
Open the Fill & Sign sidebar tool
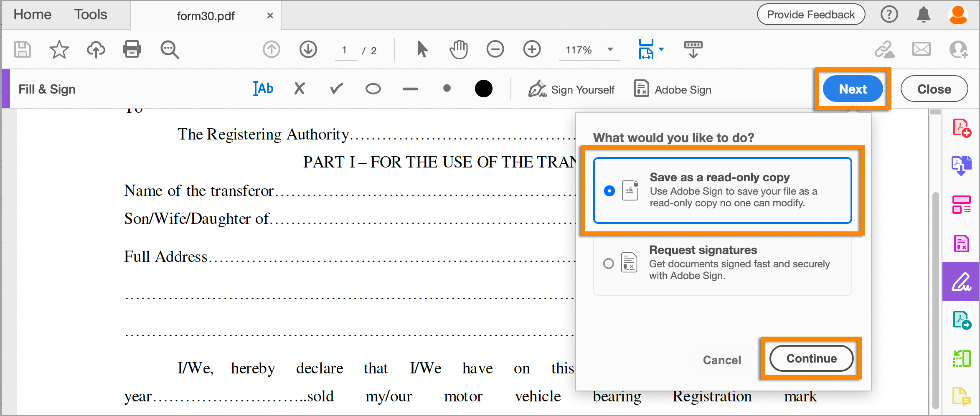click(961, 282)
